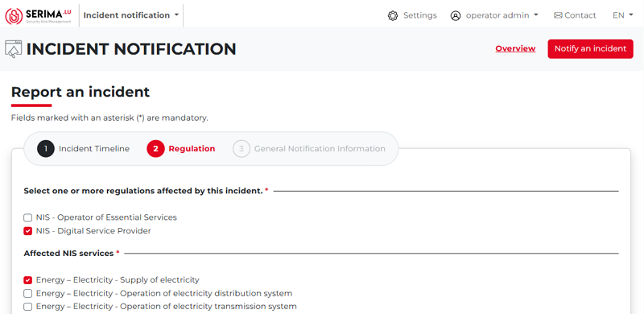644x314 pixels.
Task: Click the 'Report an incident' heading
Action: pos(80,92)
